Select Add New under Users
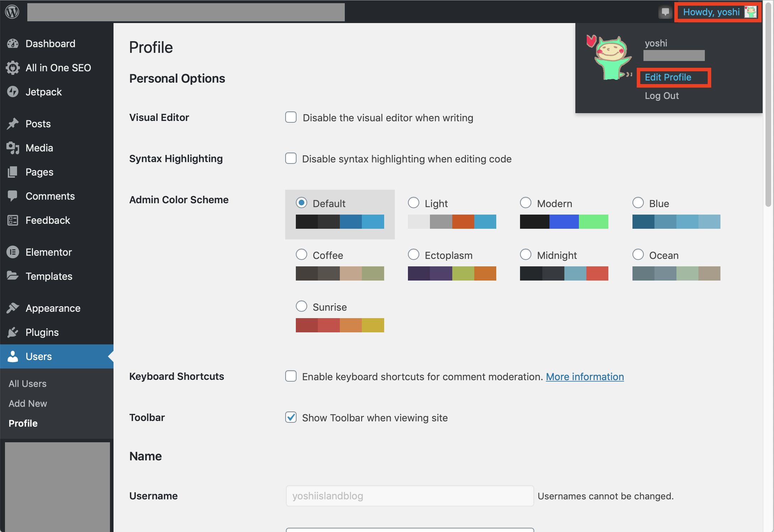The width and height of the screenshot is (774, 532). click(x=28, y=404)
